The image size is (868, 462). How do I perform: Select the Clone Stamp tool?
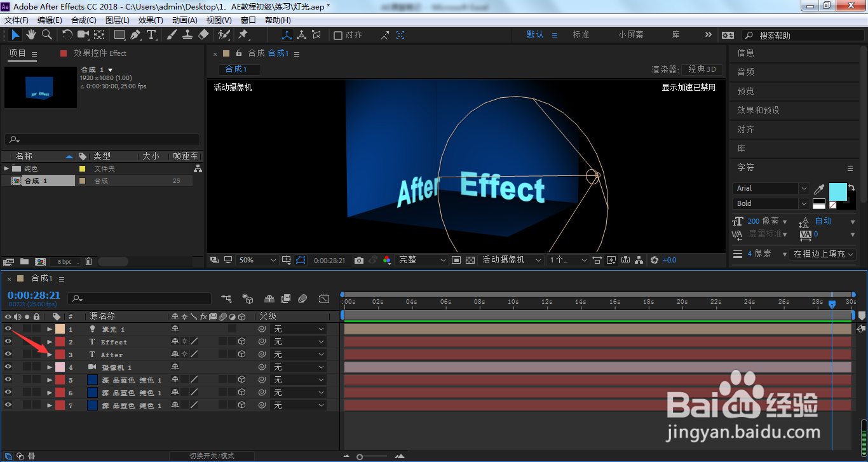(x=187, y=35)
